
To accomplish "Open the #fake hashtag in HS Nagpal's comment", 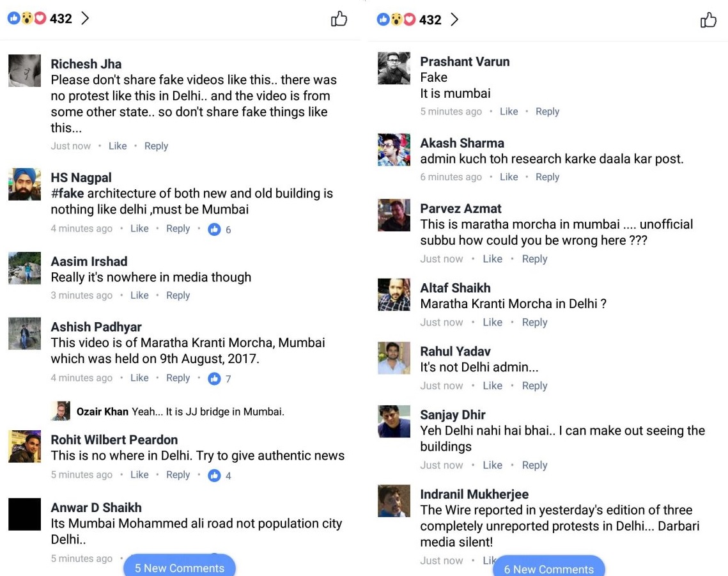I will coord(67,193).
